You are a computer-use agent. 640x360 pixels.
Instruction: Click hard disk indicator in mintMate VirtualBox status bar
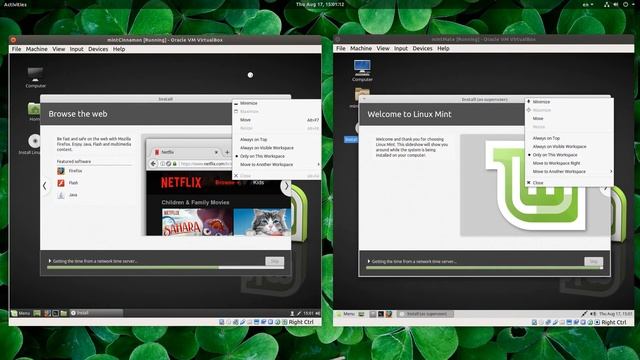point(534,322)
